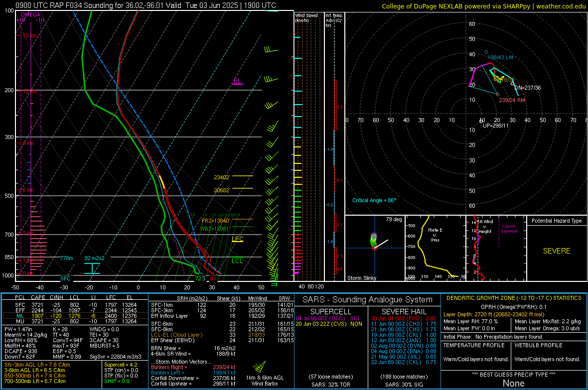
Task: Click the "DCAPE = 938" value
Action: 20,351
